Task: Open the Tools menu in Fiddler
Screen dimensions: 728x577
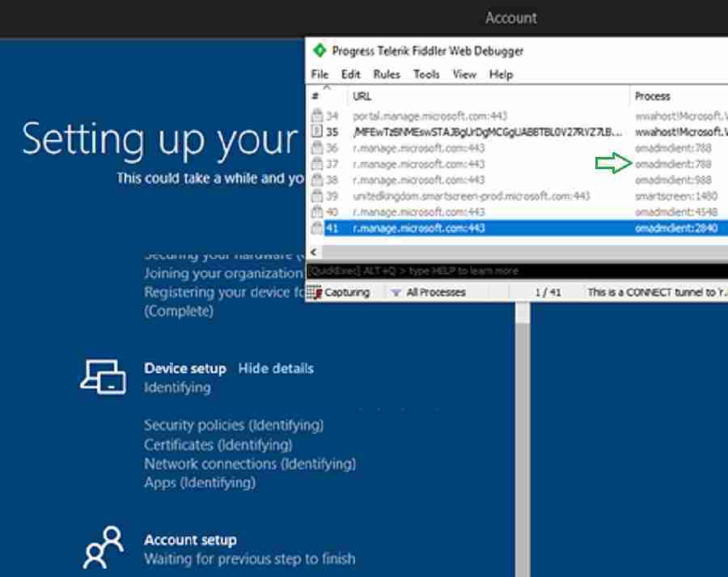Action: pyautogui.click(x=426, y=74)
